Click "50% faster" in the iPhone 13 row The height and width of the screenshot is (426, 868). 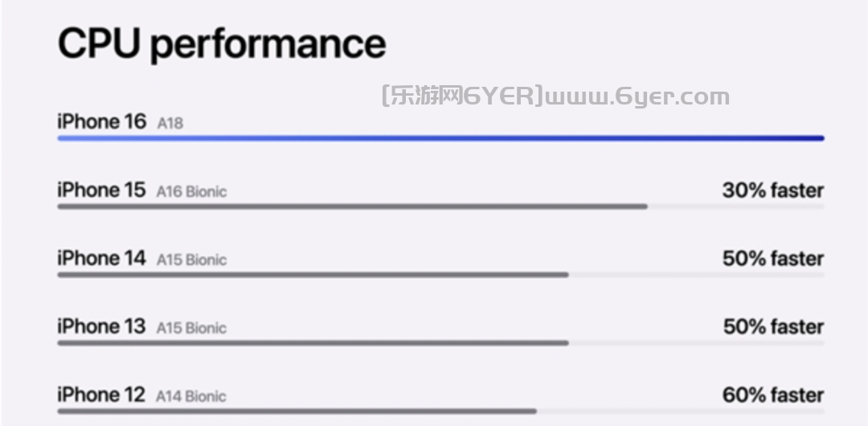772,327
